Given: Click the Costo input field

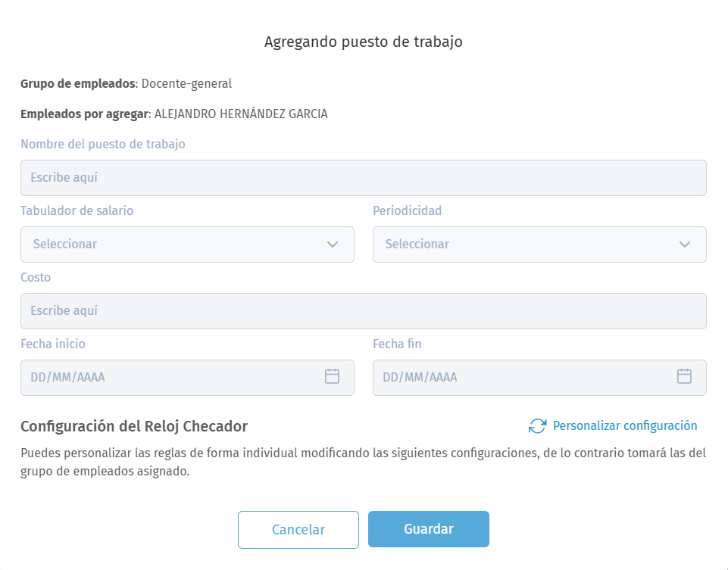Looking at the screenshot, I should [363, 310].
